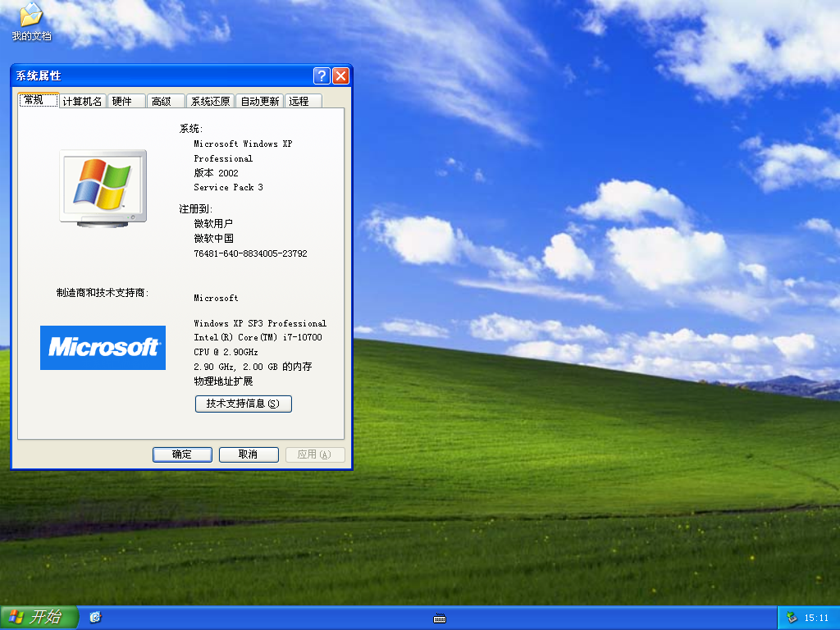
Task: Open the 我的文档 desktop icon
Action: pyautogui.click(x=31, y=21)
